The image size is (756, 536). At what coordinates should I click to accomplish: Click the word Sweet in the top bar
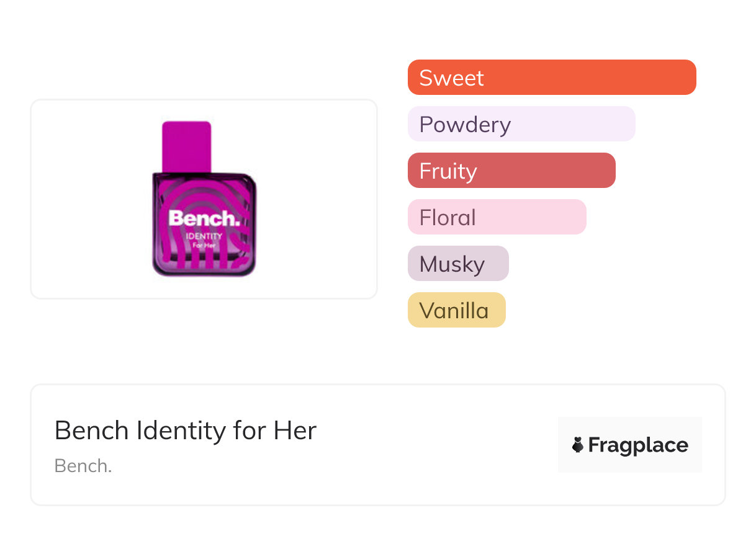tap(451, 78)
